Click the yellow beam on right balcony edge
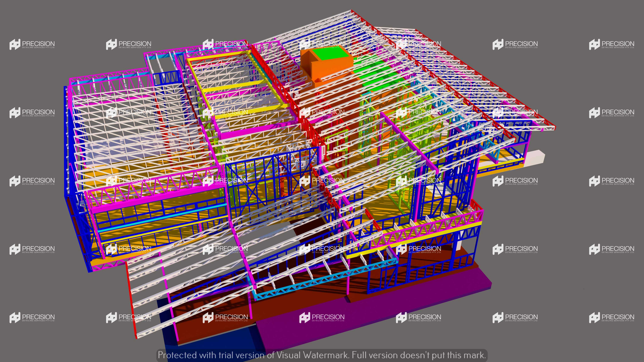 (425, 237)
